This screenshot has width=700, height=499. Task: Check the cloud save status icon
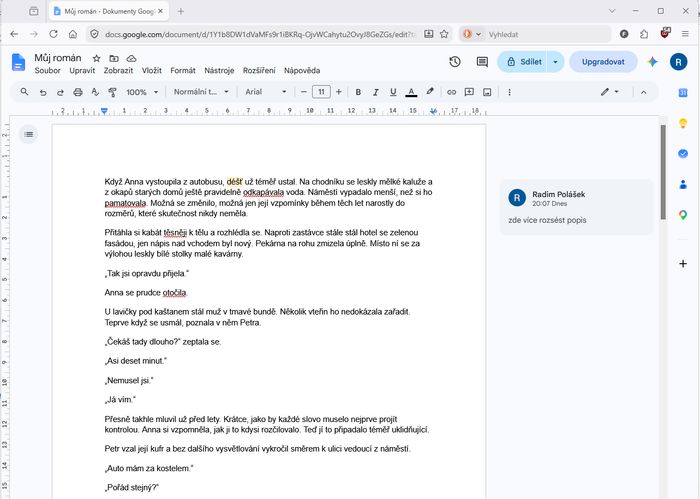131,58
